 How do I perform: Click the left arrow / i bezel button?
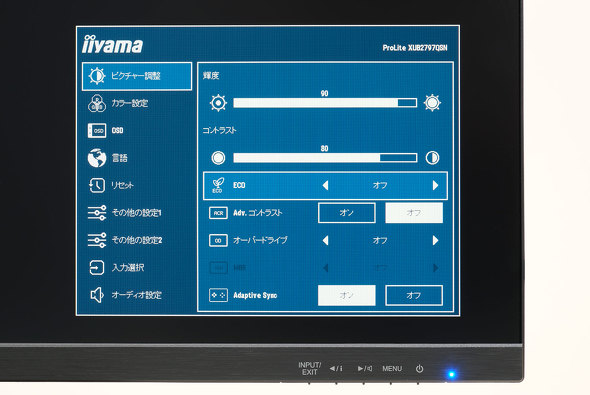tap(336, 369)
